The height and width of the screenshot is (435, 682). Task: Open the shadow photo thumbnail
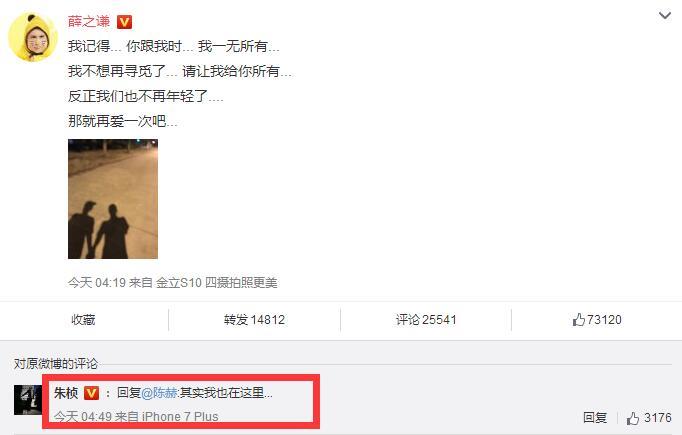113,199
